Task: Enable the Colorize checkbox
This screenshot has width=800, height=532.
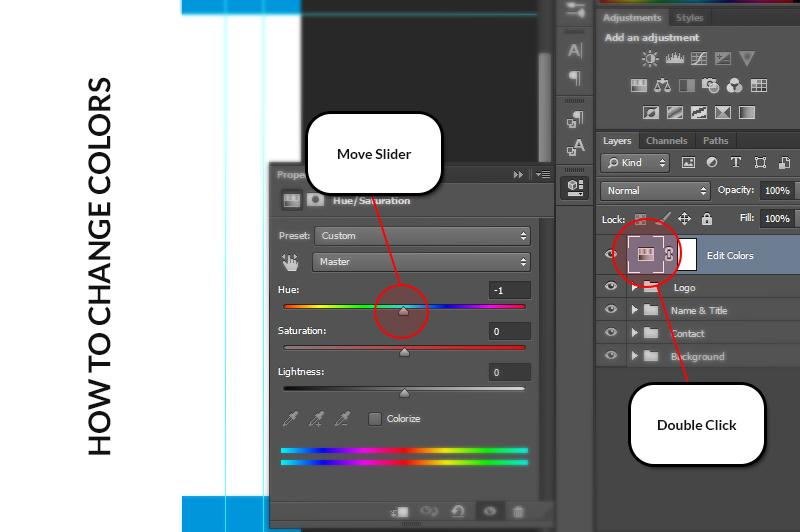Action: (x=375, y=419)
